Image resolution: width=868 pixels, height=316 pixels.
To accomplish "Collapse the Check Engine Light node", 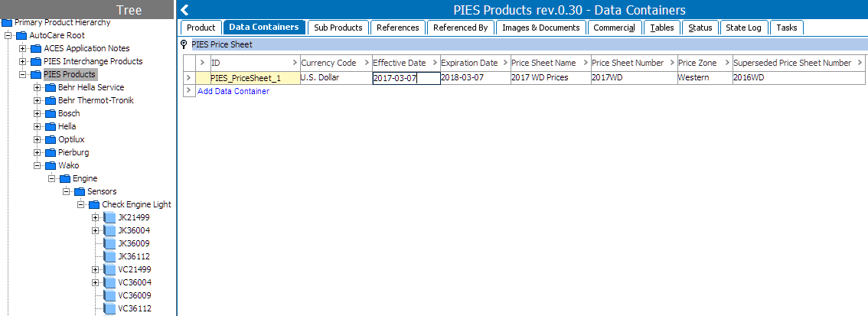I will [80, 205].
